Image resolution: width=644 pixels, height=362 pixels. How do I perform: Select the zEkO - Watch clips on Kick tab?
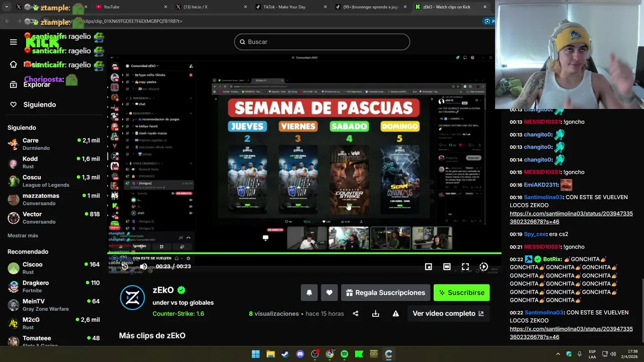tap(450, 7)
